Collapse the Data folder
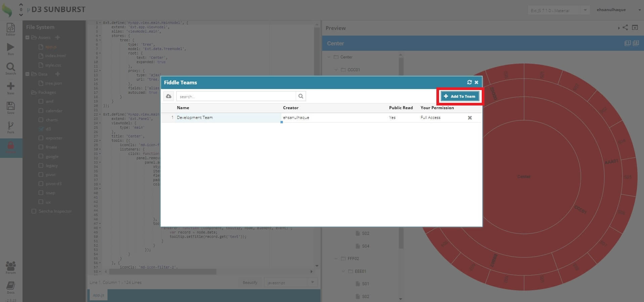644x302 pixels. pos(28,74)
